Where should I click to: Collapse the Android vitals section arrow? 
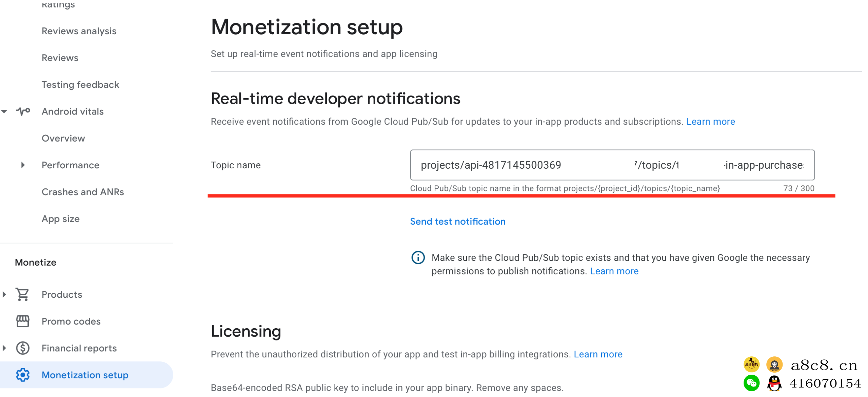tap(4, 111)
